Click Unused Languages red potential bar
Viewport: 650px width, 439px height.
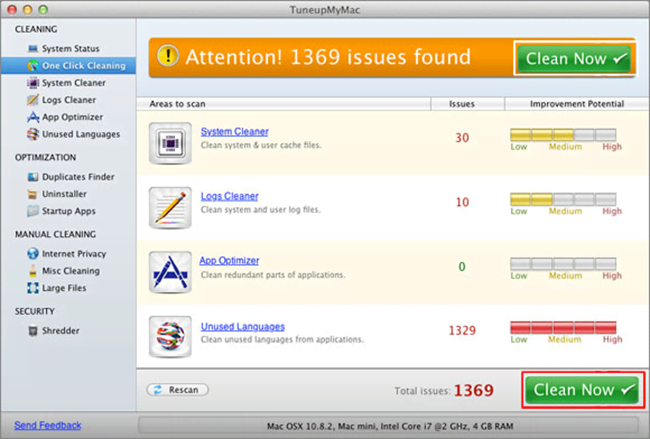pyautogui.click(x=563, y=327)
